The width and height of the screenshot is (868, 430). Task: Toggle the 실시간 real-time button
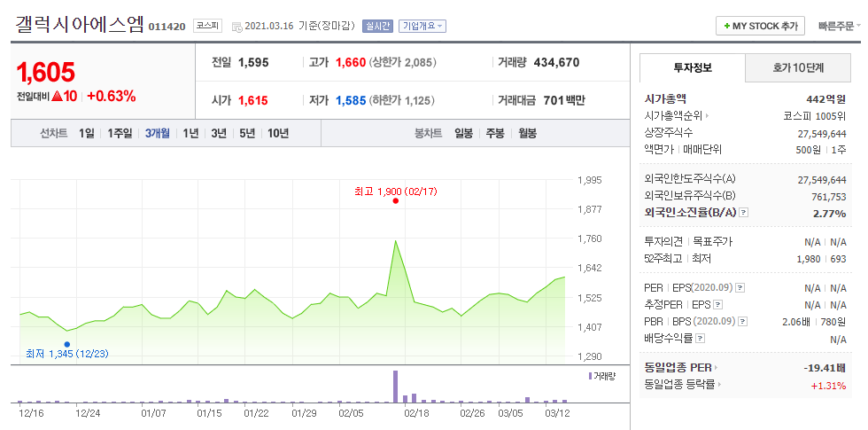click(x=377, y=26)
